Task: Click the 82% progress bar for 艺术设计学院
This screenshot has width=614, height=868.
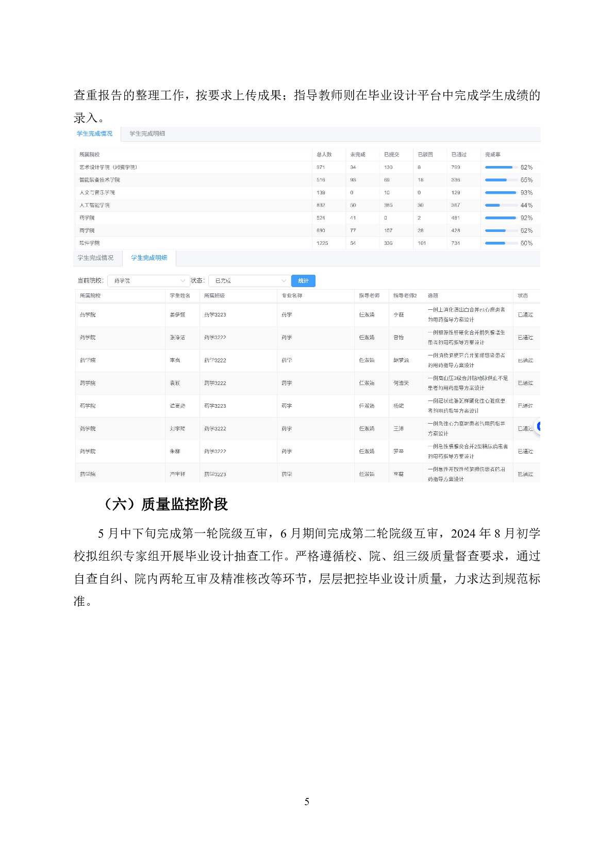Action: [x=501, y=168]
